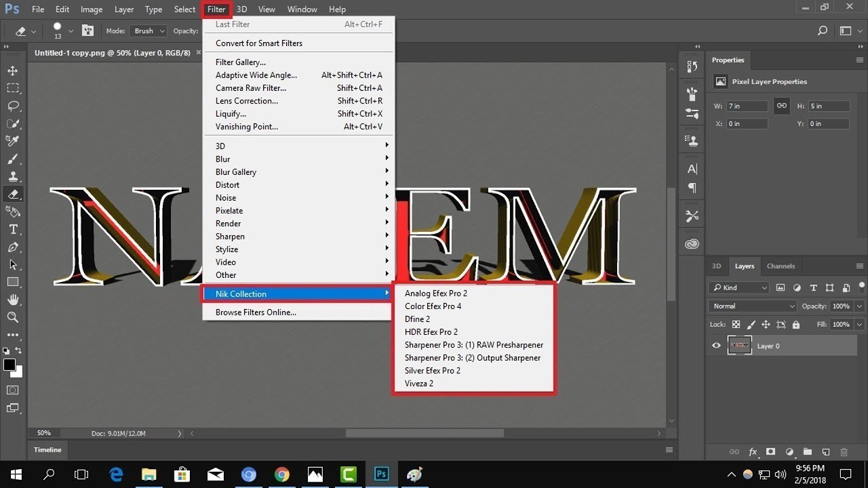
Task: Select the Brush tool in toolbox
Action: coord(13,159)
